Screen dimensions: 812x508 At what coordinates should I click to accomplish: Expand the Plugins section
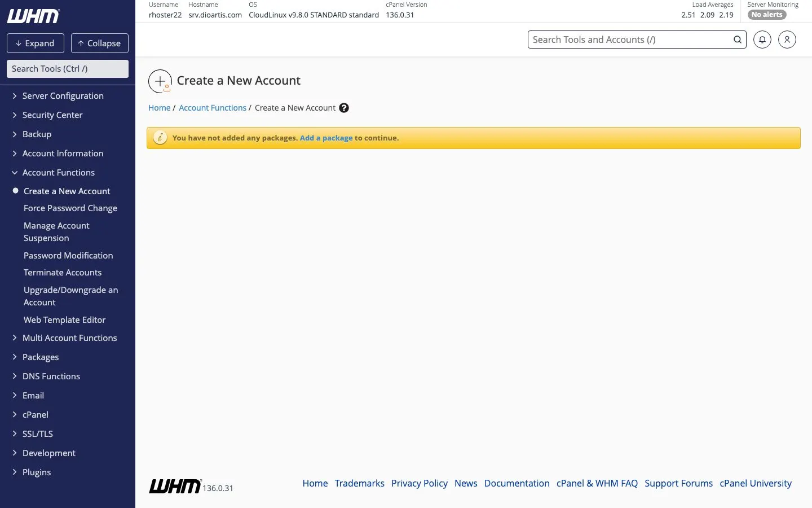(37, 472)
